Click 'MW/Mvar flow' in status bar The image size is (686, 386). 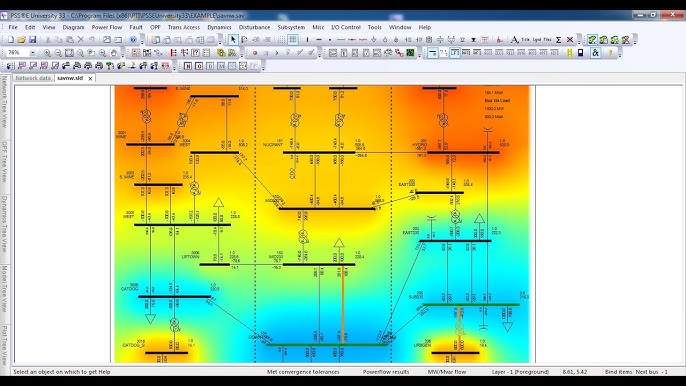447,372
